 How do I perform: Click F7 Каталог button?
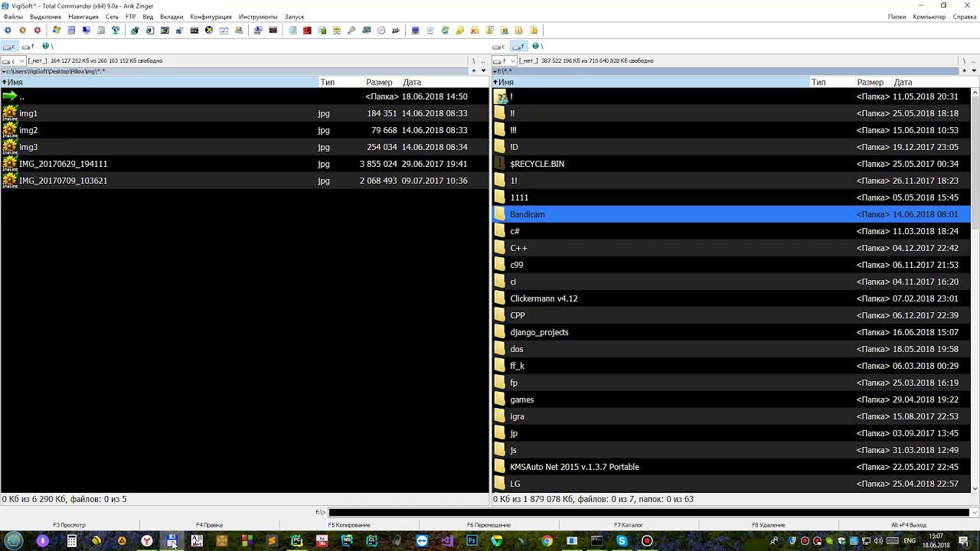pos(628,525)
